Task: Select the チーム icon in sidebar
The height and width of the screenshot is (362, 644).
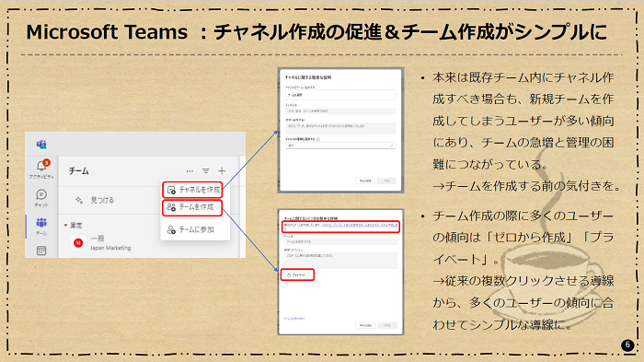Action: click(41, 223)
